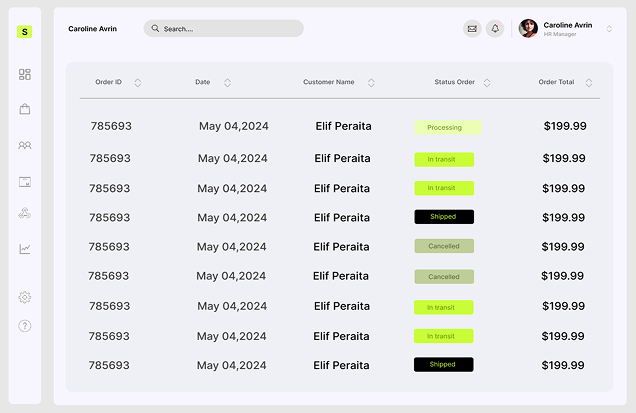Open the help question mark icon
Image resolution: width=636 pixels, height=413 pixels.
25,326
